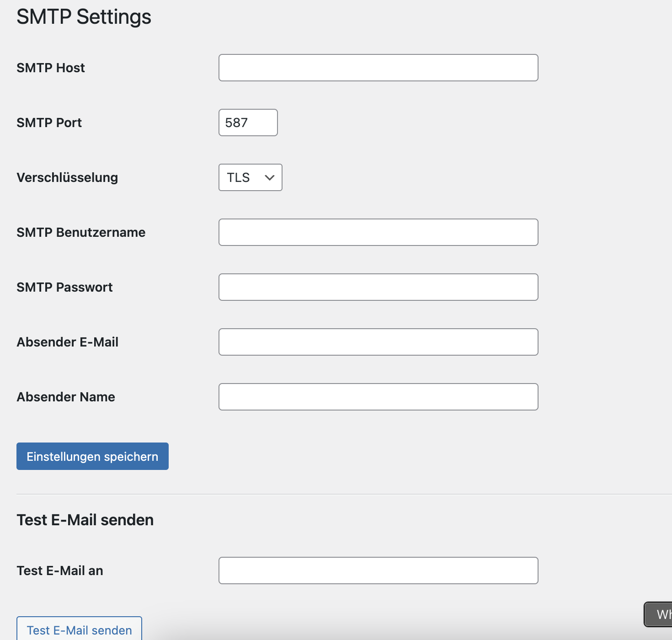Click the partially visible dark button at bottom right
This screenshot has width=672, height=640.
[659, 615]
